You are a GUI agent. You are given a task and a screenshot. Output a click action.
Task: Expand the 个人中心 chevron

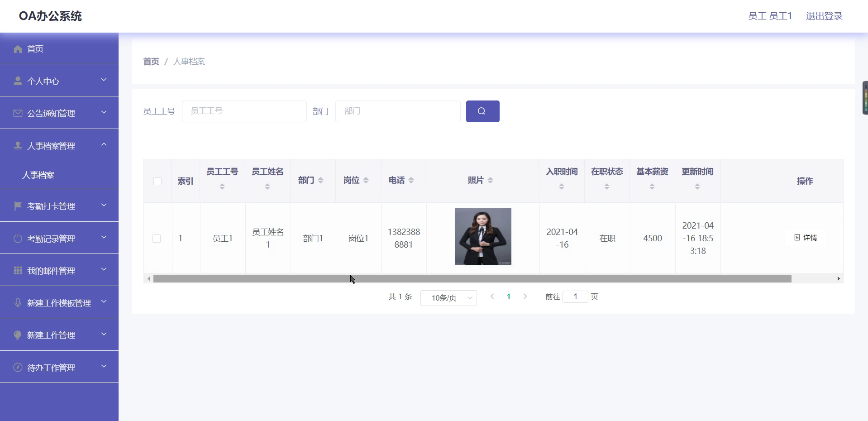click(x=104, y=80)
